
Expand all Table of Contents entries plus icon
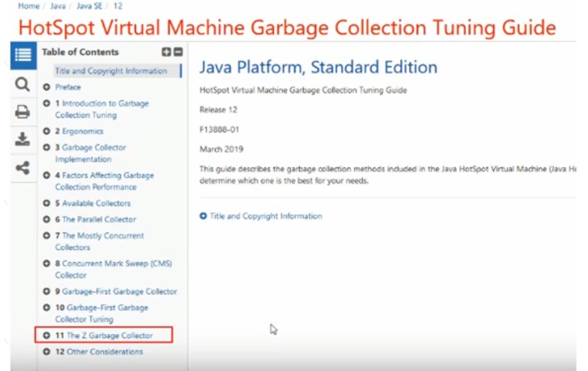pyautogui.click(x=166, y=52)
